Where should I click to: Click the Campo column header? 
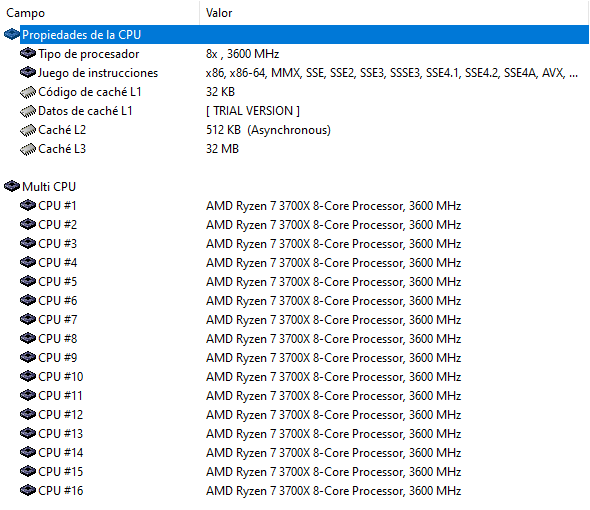point(100,13)
